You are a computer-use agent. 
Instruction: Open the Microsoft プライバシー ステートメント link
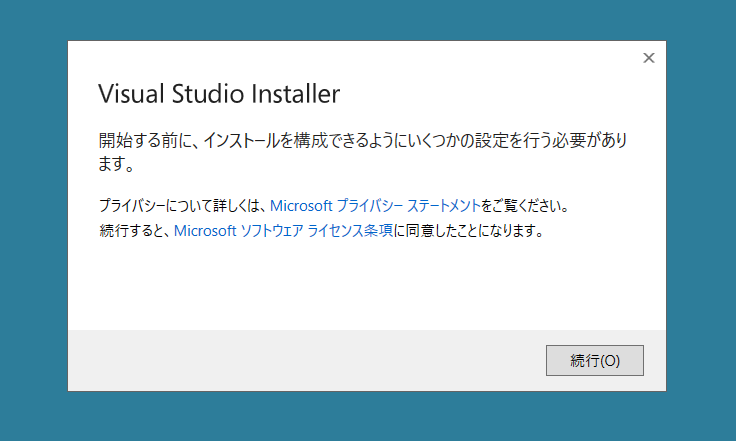375,205
